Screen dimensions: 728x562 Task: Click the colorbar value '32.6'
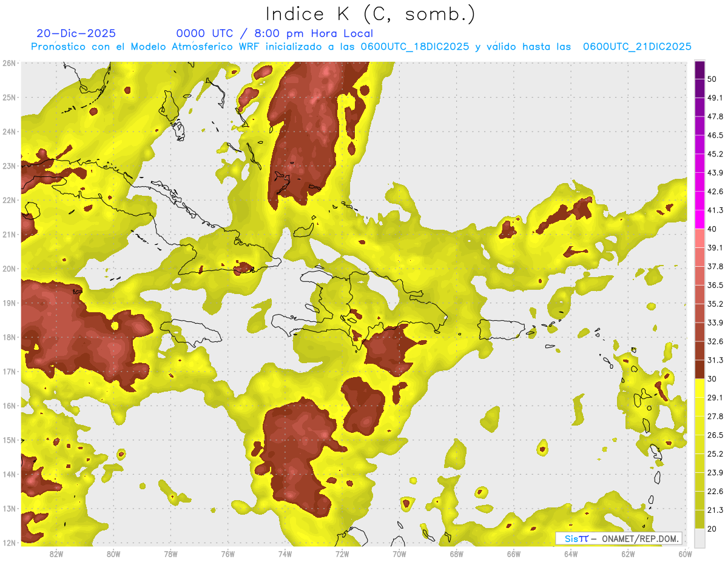click(x=715, y=341)
